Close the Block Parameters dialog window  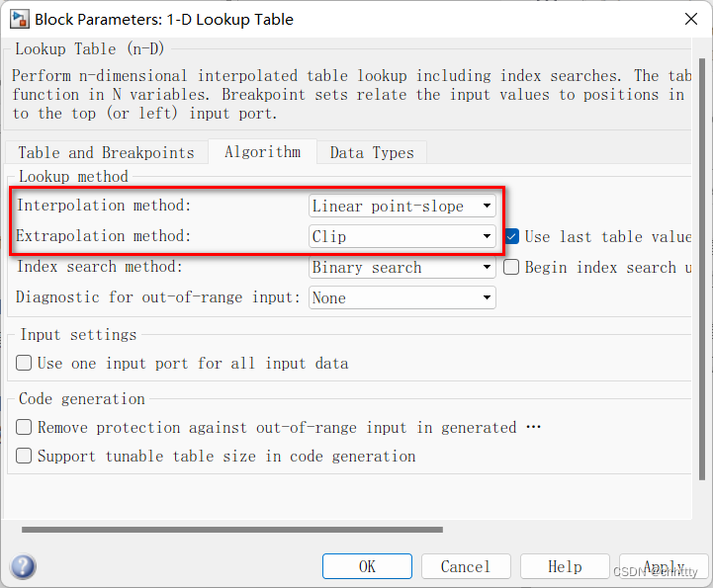(x=691, y=19)
